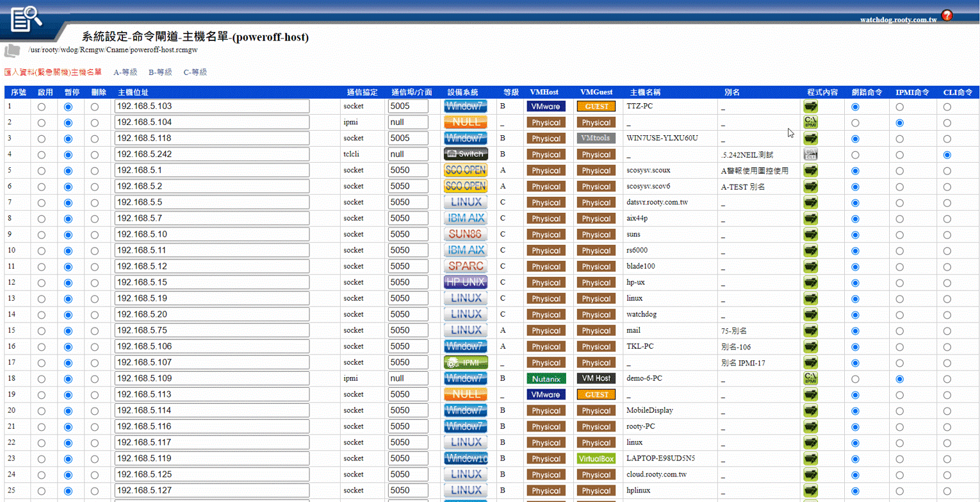The height and width of the screenshot is (502, 980).
Task: Select delete radio for row 3
Action: pos(95,138)
